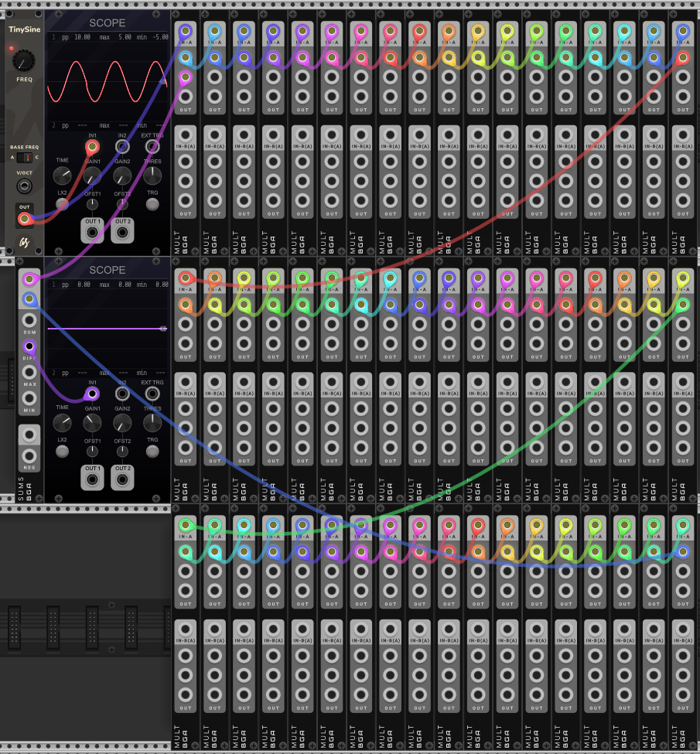Click the TIME knob on the sine-wave SCOPE

pyautogui.click(x=62, y=176)
